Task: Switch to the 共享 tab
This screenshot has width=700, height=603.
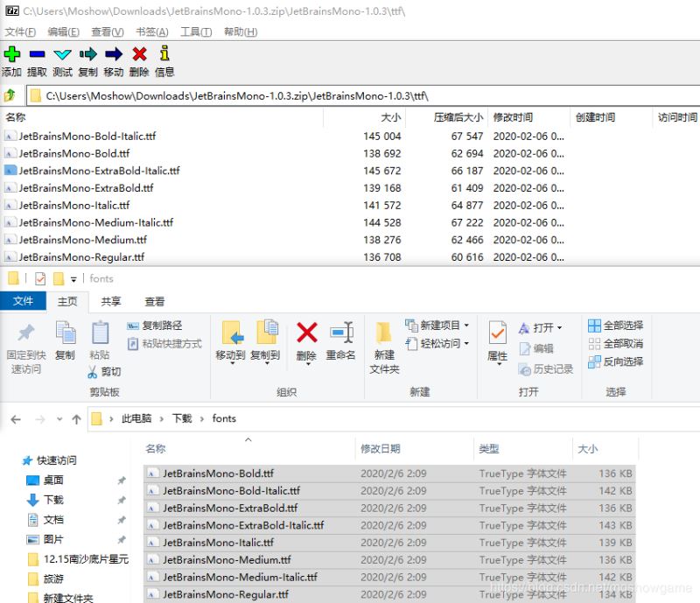Action: pyautogui.click(x=111, y=301)
